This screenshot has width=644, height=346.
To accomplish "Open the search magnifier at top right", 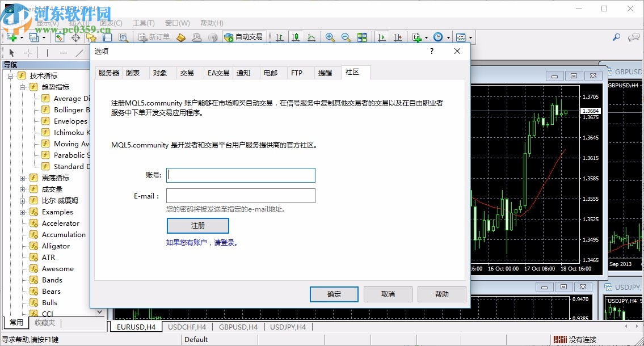I will click(617, 37).
